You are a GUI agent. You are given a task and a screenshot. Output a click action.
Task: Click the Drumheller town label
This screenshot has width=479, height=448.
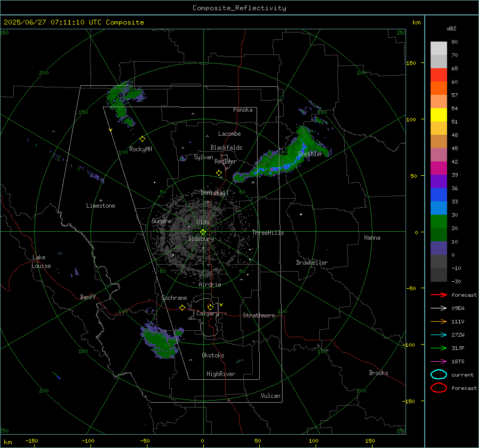tap(312, 263)
